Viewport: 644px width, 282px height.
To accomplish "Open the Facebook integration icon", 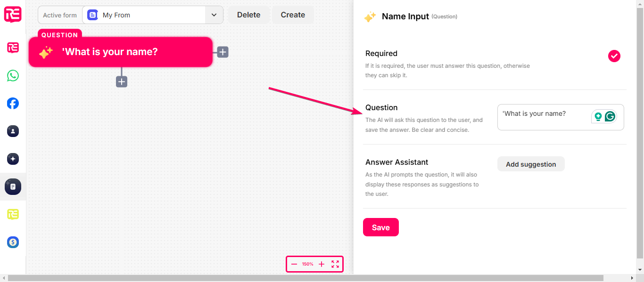I will coord(13,104).
